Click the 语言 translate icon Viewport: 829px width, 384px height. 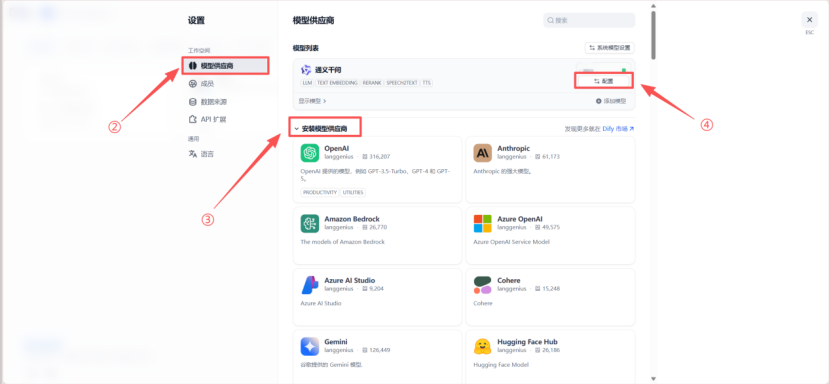pos(192,154)
